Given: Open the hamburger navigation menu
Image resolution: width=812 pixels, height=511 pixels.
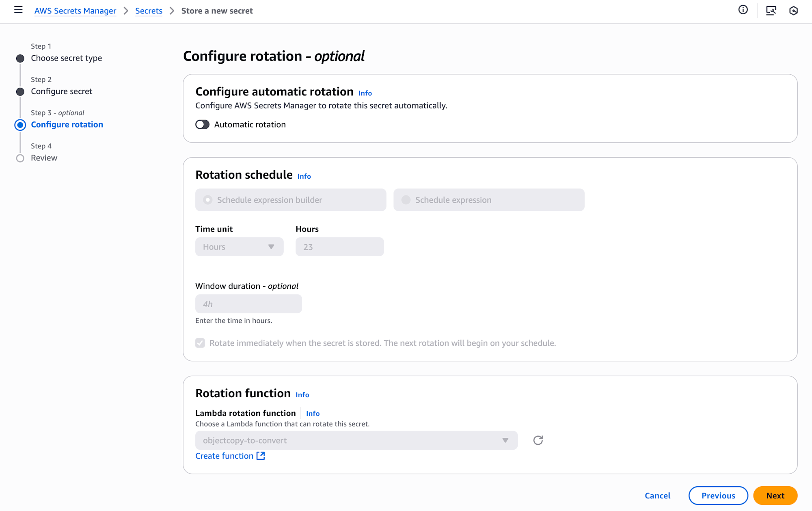Looking at the screenshot, I should click(18, 10).
